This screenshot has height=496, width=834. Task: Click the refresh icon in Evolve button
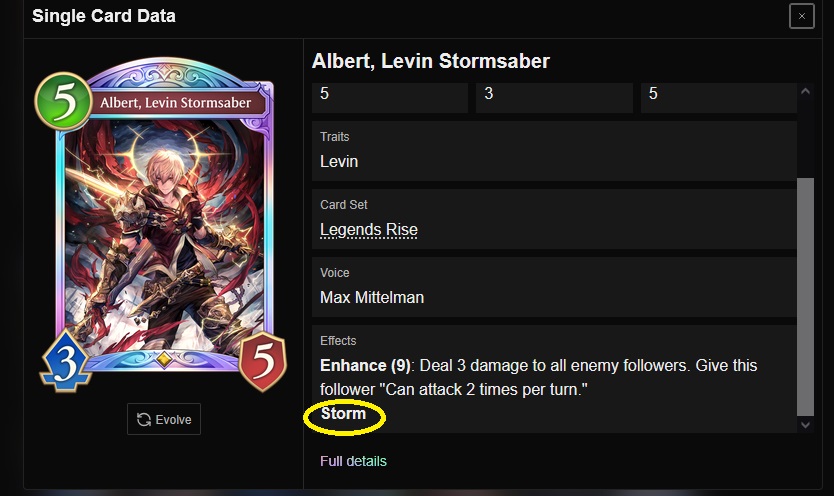(144, 419)
